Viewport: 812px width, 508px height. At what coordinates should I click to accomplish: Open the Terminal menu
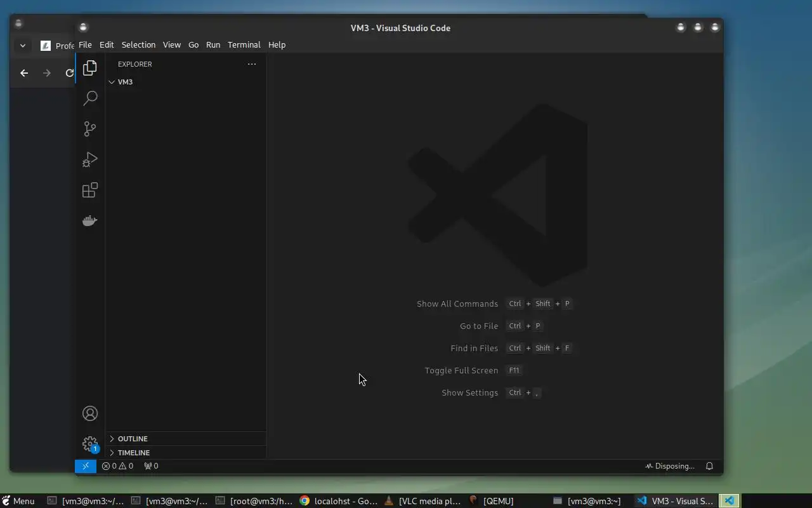(x=244, y=45)
